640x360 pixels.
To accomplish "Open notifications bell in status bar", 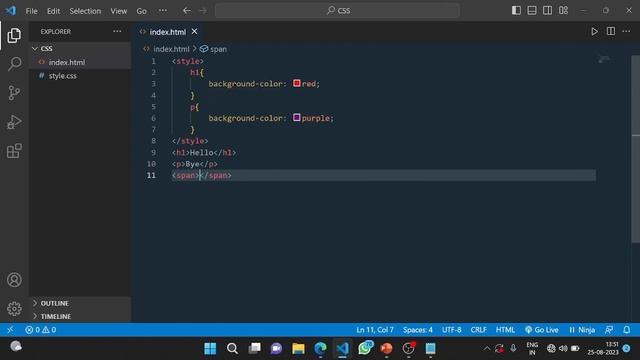I will (x=627, y=329).
